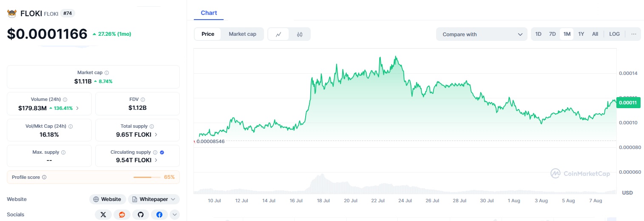Click the Profile score progress bar
Image resolution: width=644 pixels, height=221 pixels.
point(147,177)
